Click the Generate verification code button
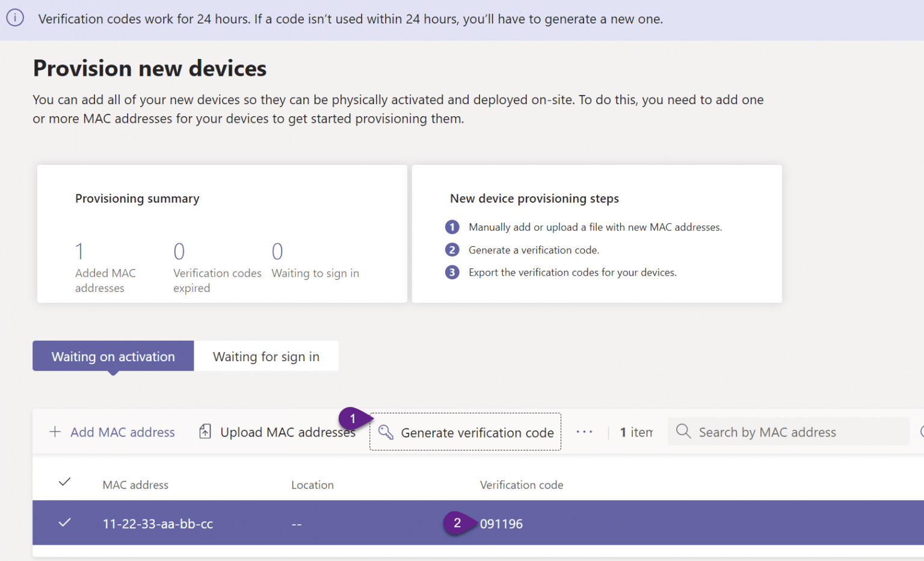Viewport: 924px width, 561px height. point(477,432)
